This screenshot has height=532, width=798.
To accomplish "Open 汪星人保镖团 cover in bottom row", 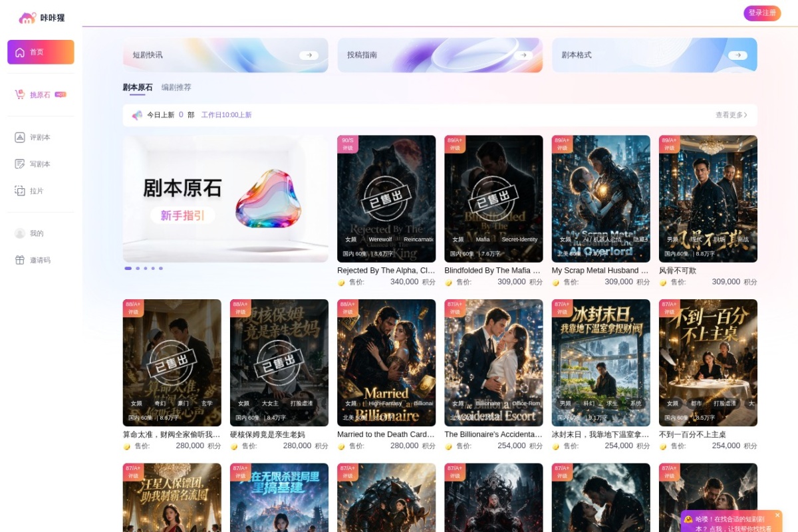I will (x=172, y=497).
